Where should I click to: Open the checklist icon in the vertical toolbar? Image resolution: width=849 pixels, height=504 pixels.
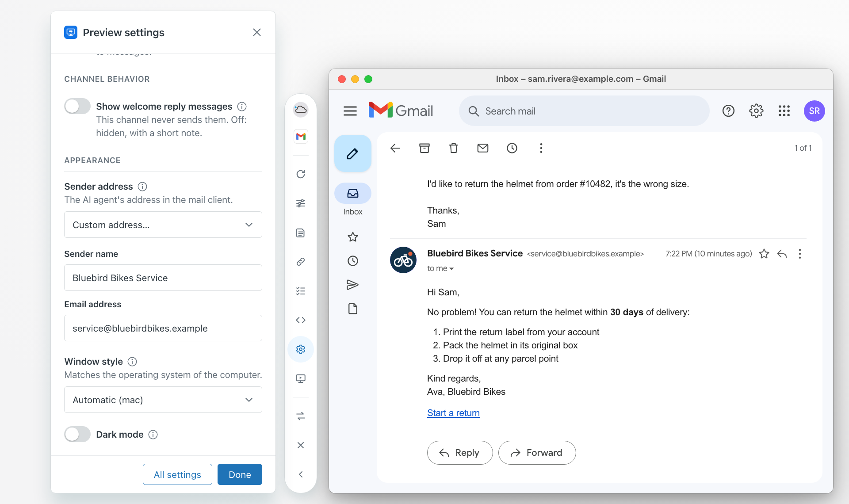(x=301, y=291)
